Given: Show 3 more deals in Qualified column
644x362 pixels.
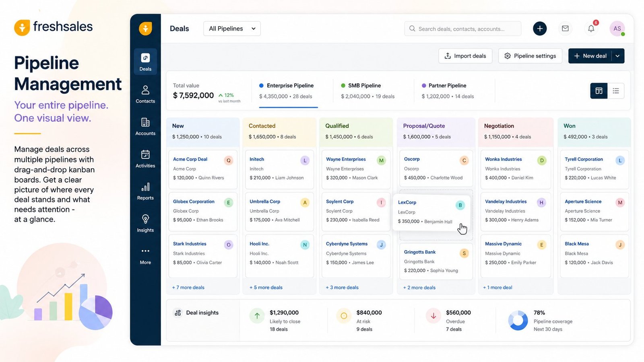Looking at the screenshot, I should [342, 288].
